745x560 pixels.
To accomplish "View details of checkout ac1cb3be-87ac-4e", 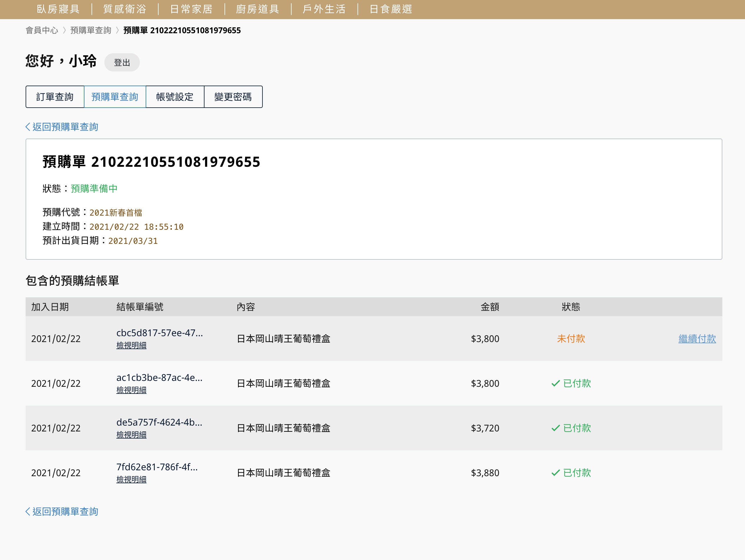I will pos(131,390).
